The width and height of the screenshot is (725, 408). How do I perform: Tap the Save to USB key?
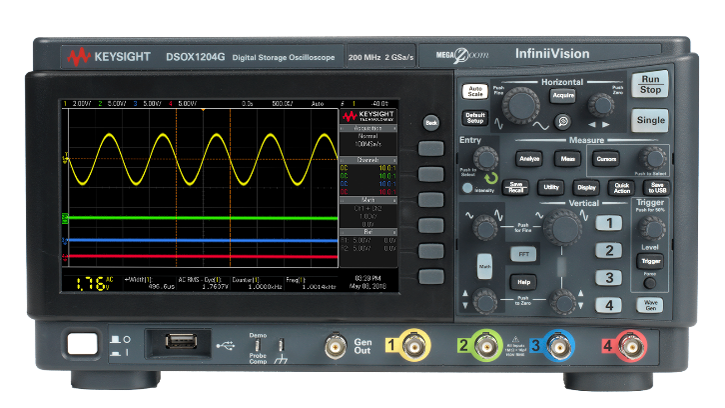pyautogui.click(x=657, y=187)
